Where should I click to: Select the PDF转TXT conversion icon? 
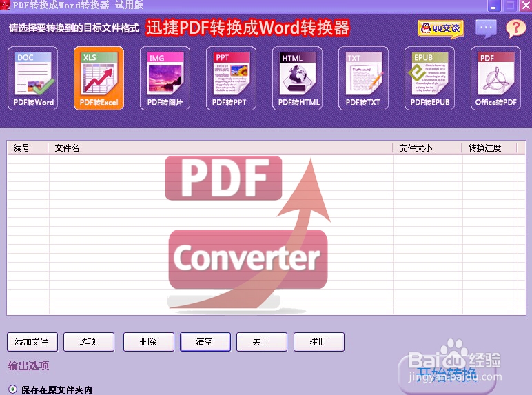point(363,79)
